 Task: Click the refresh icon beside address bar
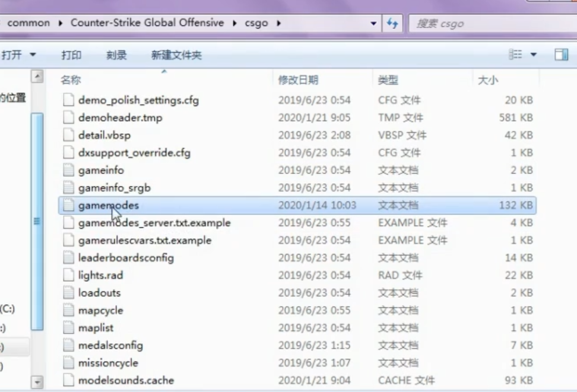392,24
